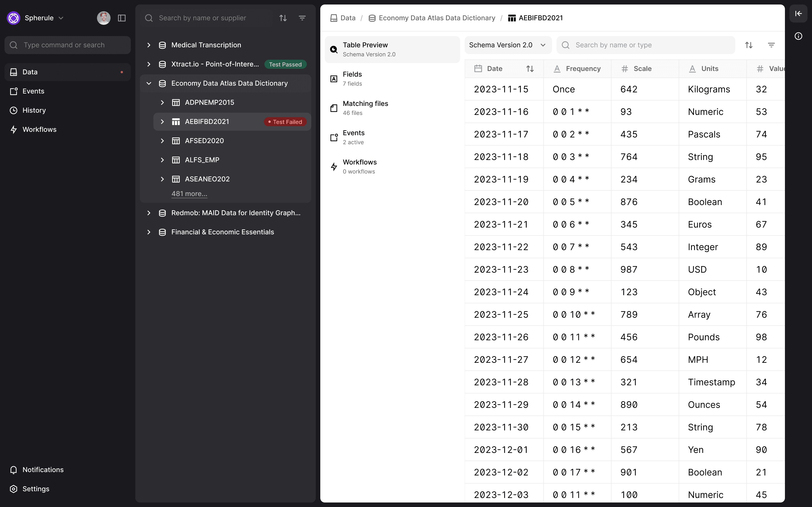The height and width of the screenshot is (507, 812).
Task: Expand the AFSED2020 table node
Action: coord(162,141)
